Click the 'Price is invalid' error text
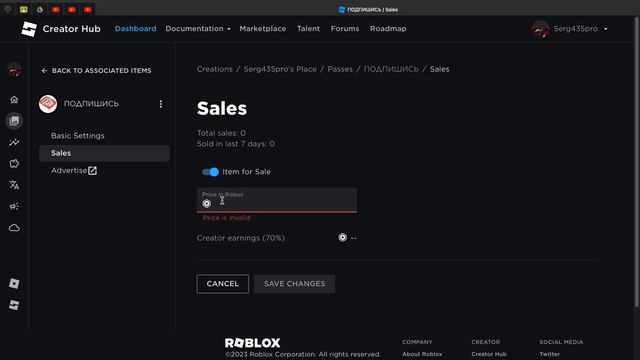The image size is (640, 360). pyautogui.click(x=227, y=218)
